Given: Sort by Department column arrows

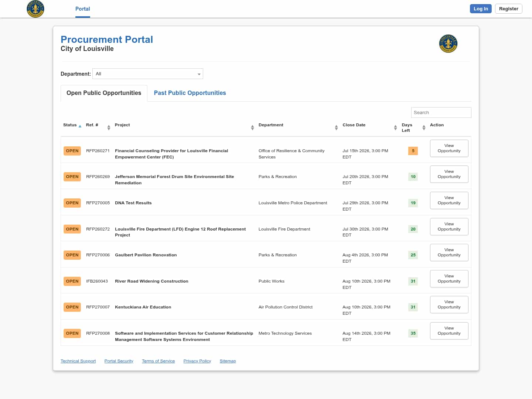Looking at the screenshot, I should point(336,127).
